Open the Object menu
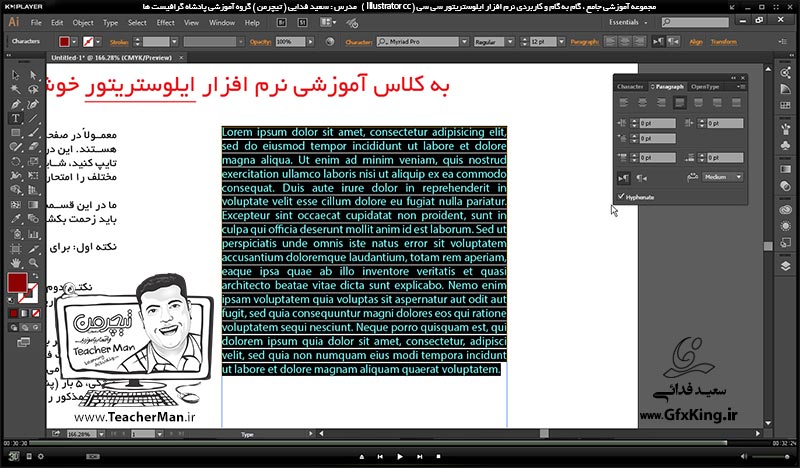The width and height of the screenshot is (800, 468). point(83,22)
